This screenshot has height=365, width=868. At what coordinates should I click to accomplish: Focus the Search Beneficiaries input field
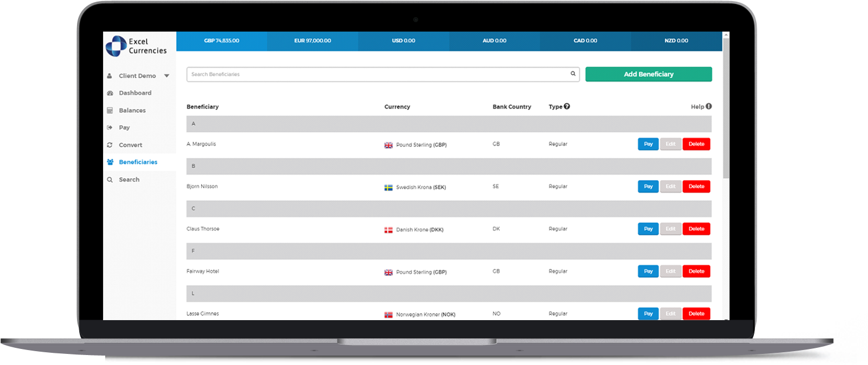377,74
